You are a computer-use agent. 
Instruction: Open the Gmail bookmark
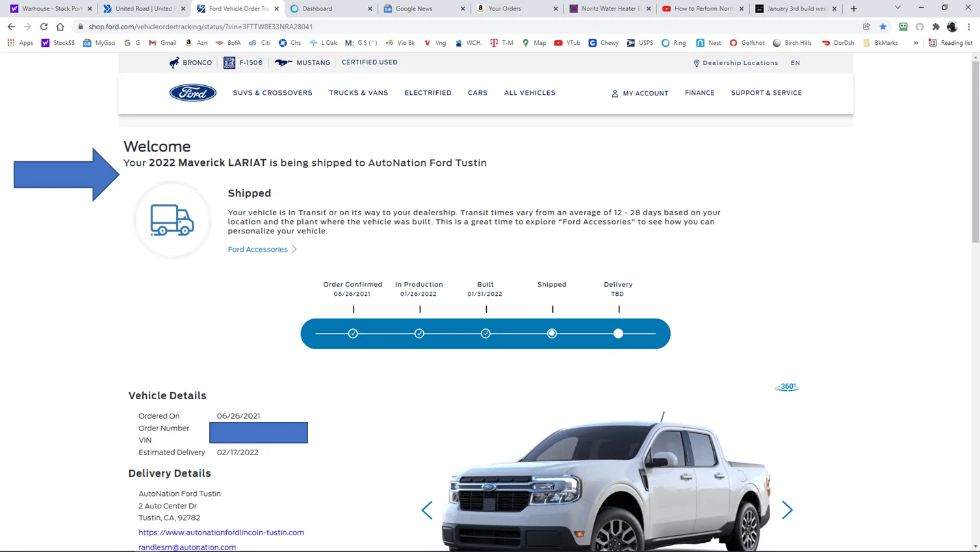[x=162, y=43]
